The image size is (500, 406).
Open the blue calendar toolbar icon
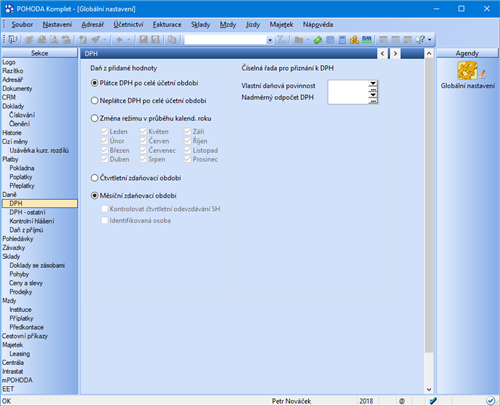tap(330, 40)
